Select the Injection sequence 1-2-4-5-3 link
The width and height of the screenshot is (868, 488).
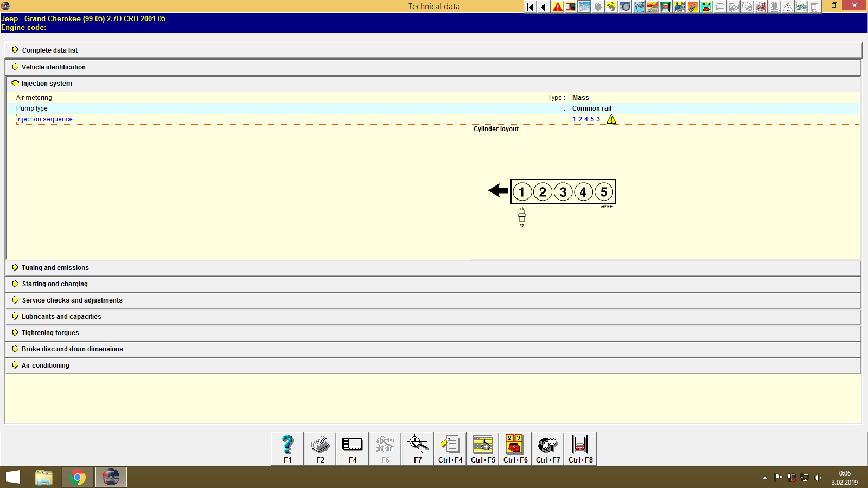(586, 119)
